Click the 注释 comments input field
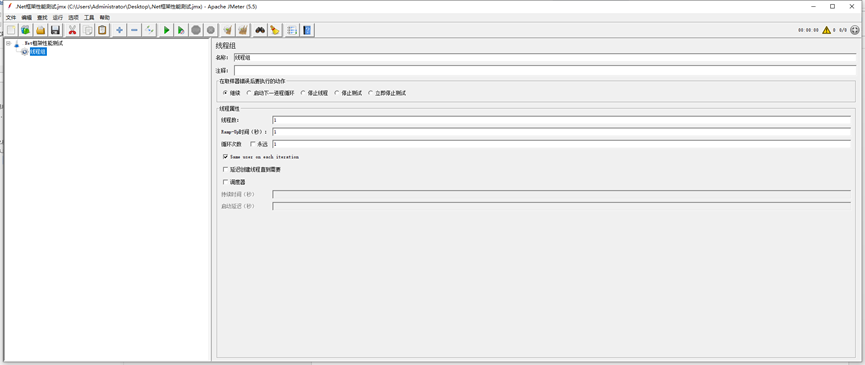Image resolution: width=865 pixels, height=365 pixels. 545,71
